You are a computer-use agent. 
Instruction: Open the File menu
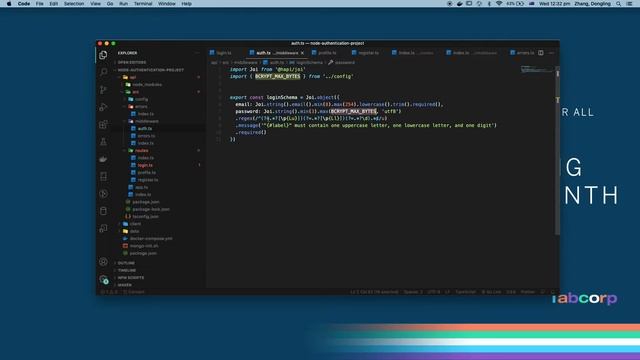(x=40, y=4)
